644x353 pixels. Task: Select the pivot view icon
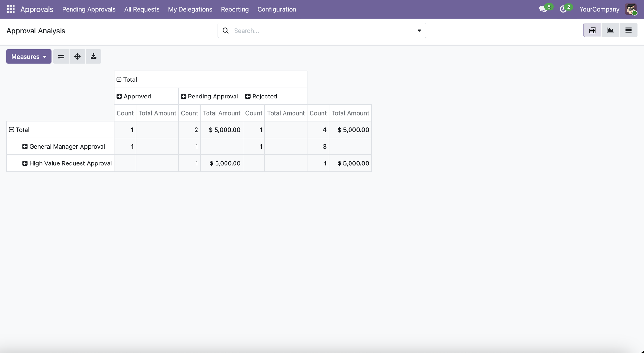[x=592, y=30]
